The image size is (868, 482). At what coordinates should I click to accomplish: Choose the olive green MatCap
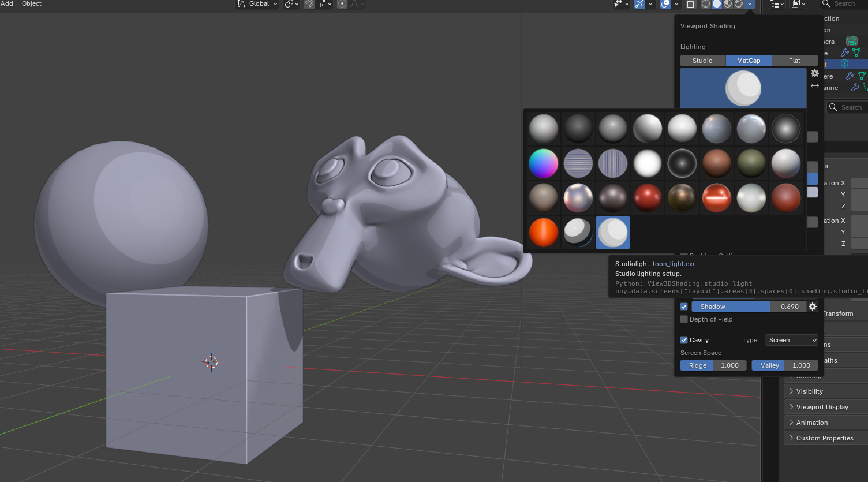pos(751,163)
